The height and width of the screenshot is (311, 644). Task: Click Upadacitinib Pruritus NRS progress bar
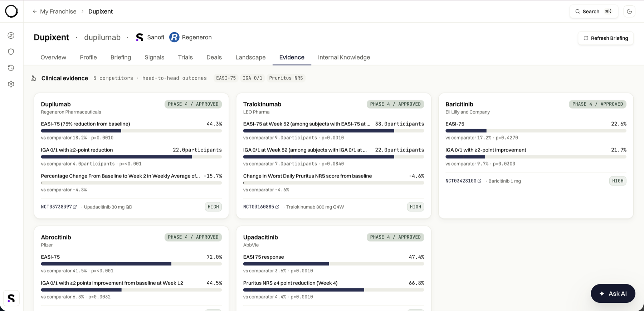tap(333, 290)
